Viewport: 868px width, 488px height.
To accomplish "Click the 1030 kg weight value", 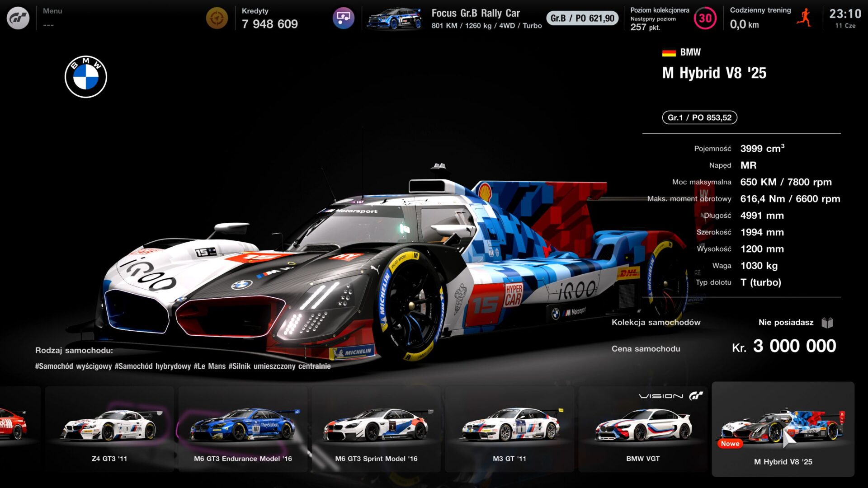I will [x=759, y=266].
